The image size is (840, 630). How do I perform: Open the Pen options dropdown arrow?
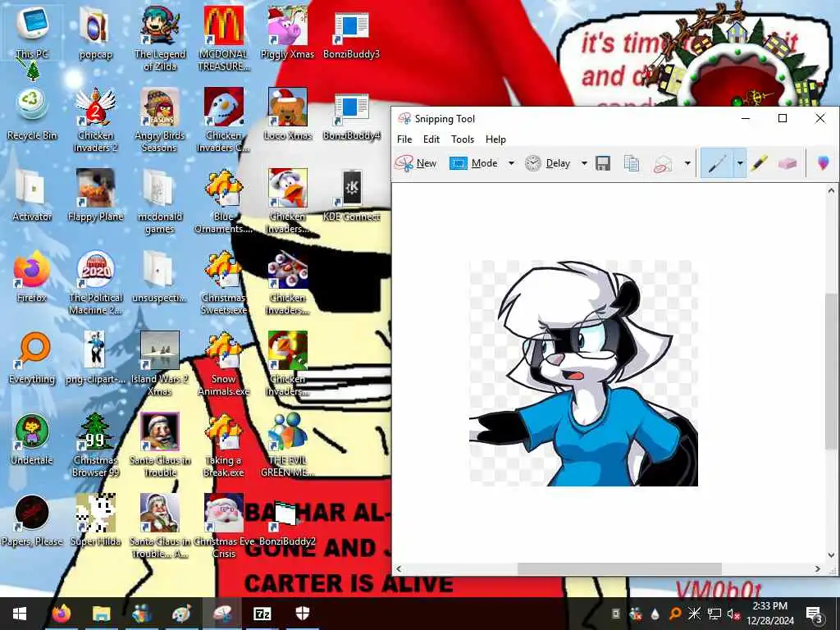(740, 163)
